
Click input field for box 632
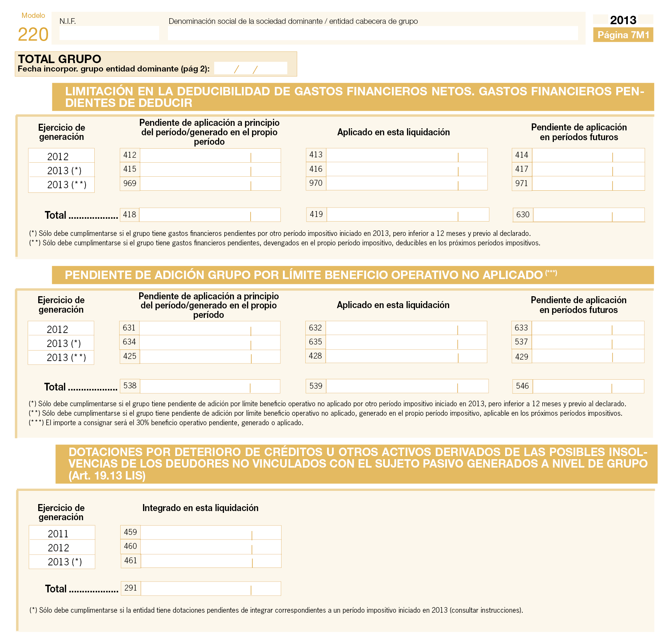pos(406,328)
